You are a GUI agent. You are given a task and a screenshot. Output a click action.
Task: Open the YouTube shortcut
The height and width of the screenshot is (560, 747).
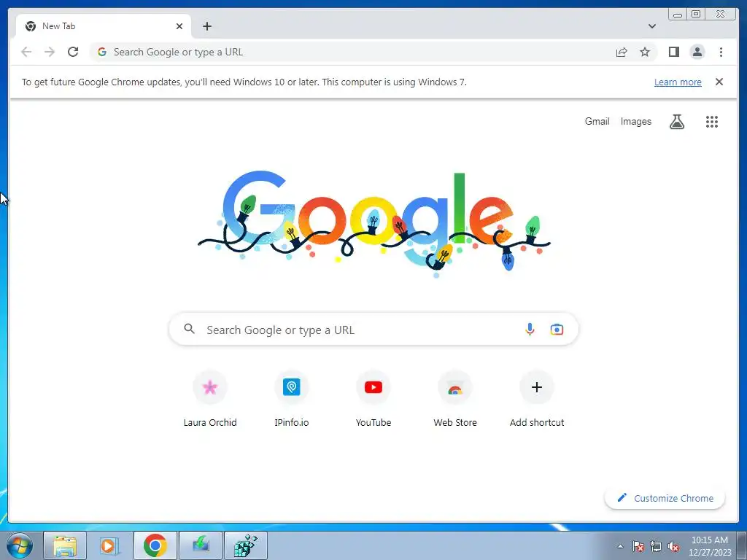pos(373,399)
